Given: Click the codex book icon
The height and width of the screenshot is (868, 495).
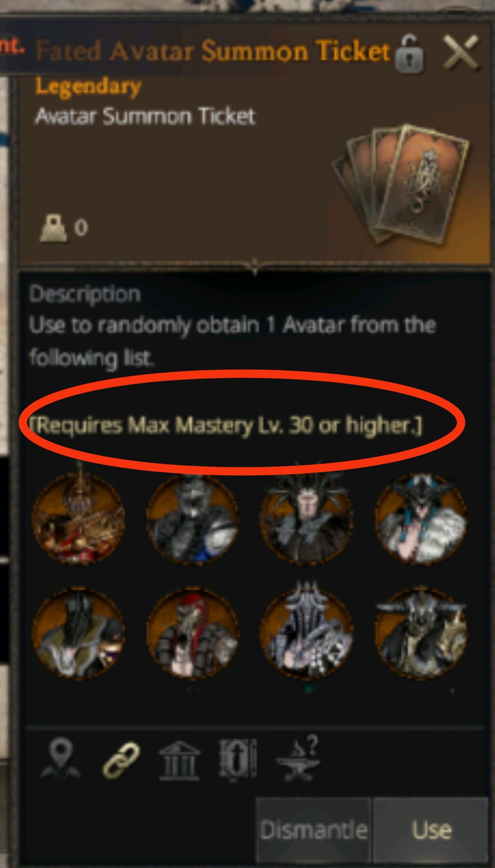Looking at the screenshot, I should click(x=238, y=760).
